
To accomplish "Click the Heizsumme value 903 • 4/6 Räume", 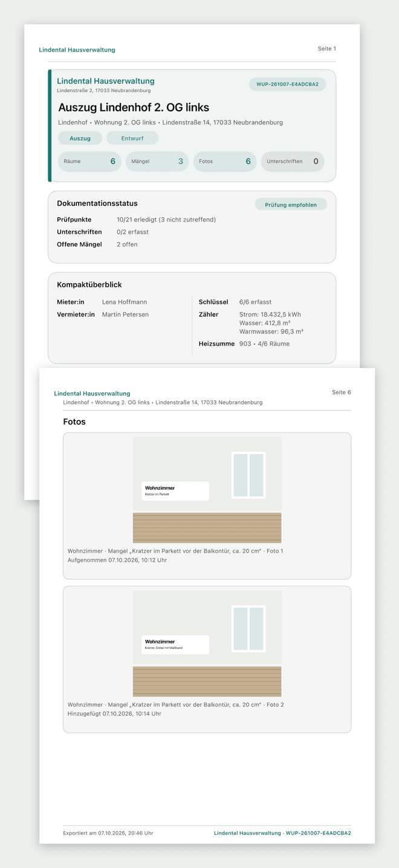I will tap(264, 344).
